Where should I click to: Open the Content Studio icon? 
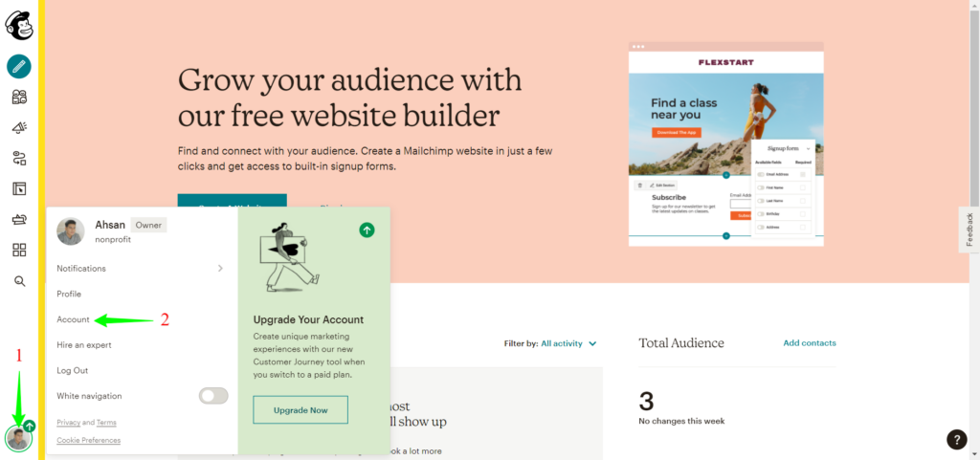tap(19, 219)
